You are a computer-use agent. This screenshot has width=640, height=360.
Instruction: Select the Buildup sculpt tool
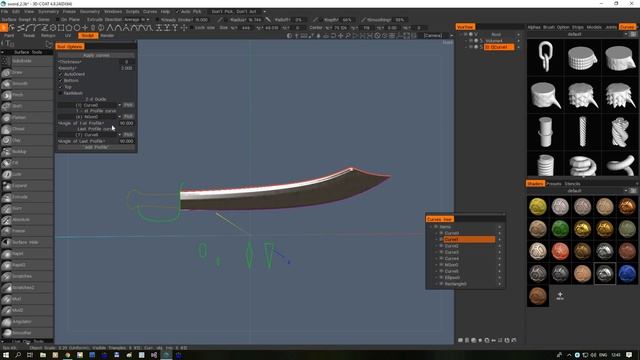[27, 152]
